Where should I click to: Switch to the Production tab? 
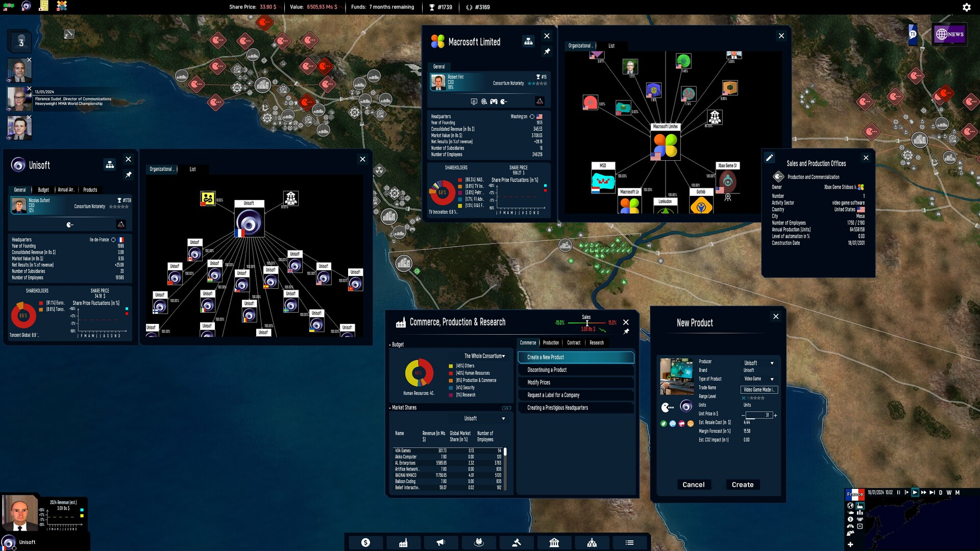tap(551, 342)
